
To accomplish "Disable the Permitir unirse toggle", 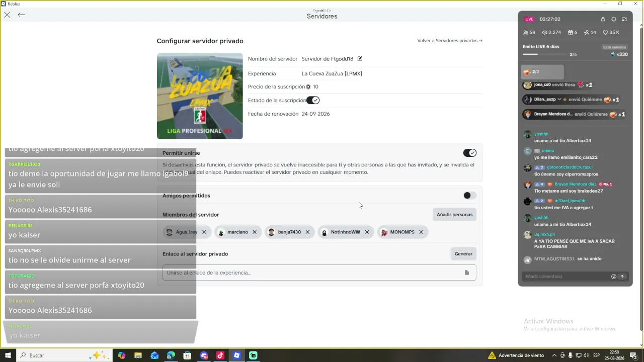I will tap(469, 153).
